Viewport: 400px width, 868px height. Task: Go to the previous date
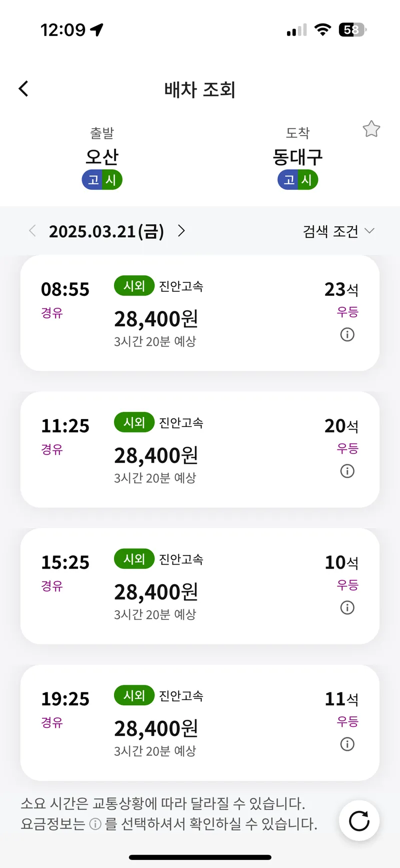pyautogui.click(x=32, y=231)
